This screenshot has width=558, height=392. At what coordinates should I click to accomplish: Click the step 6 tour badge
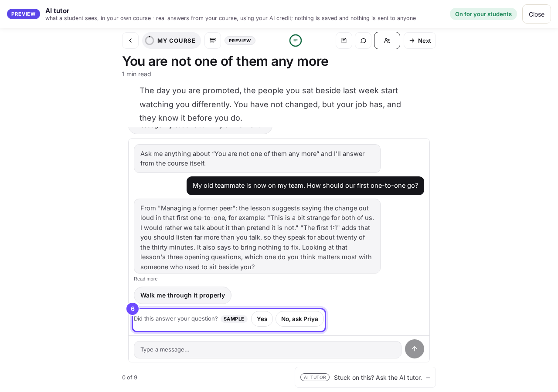click(x=133, y=309)
